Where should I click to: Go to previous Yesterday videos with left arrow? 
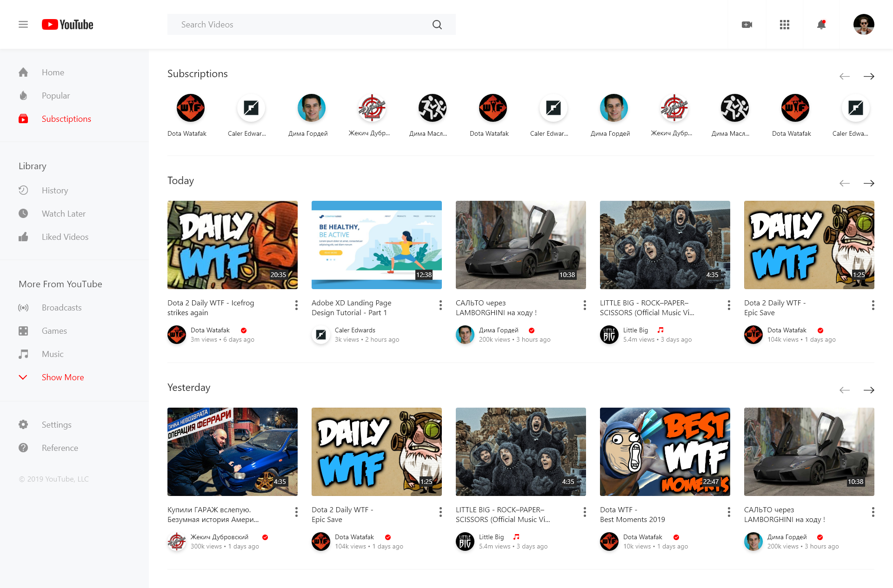(x=845, y=390)
